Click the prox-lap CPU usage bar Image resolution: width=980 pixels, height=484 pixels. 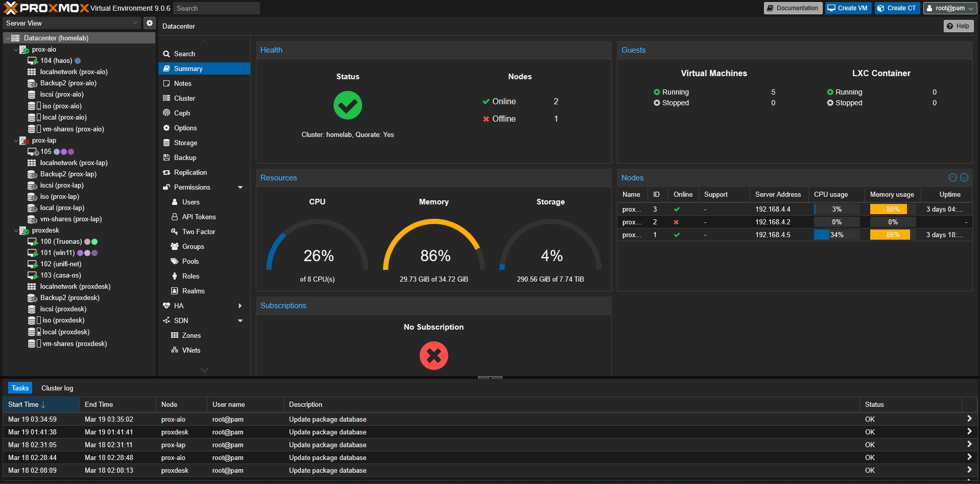(836, 222)
